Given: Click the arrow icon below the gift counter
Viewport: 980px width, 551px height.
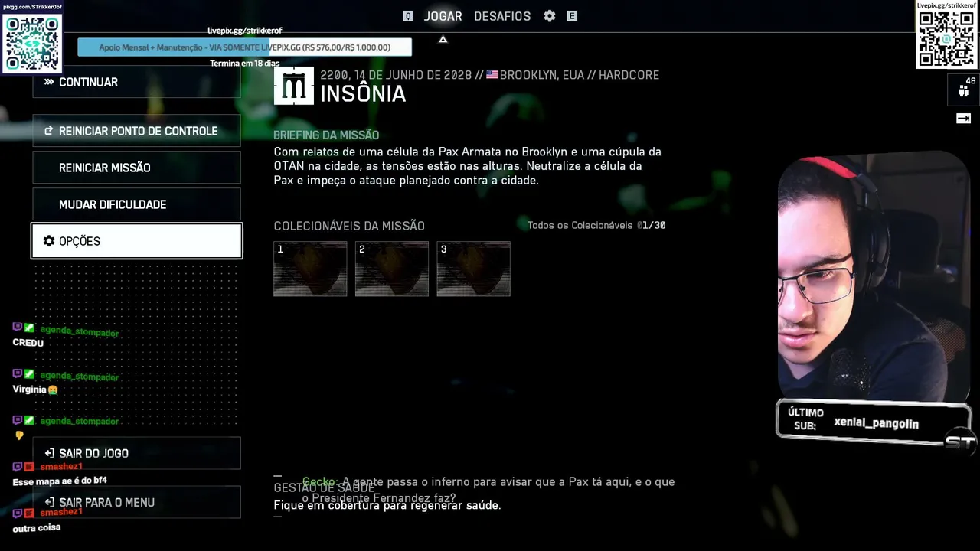Looking at the screenshot, I should (x=963, y=118).
